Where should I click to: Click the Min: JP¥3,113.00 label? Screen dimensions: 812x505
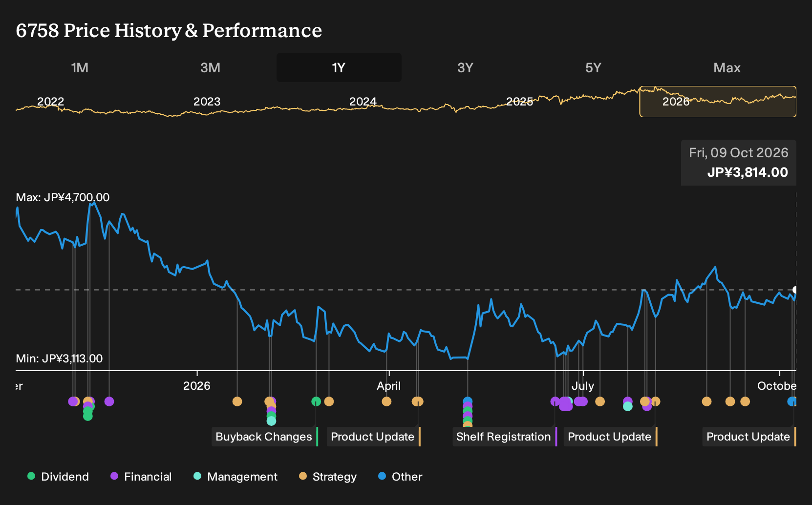pyautogui.click(x=59, y=358)
